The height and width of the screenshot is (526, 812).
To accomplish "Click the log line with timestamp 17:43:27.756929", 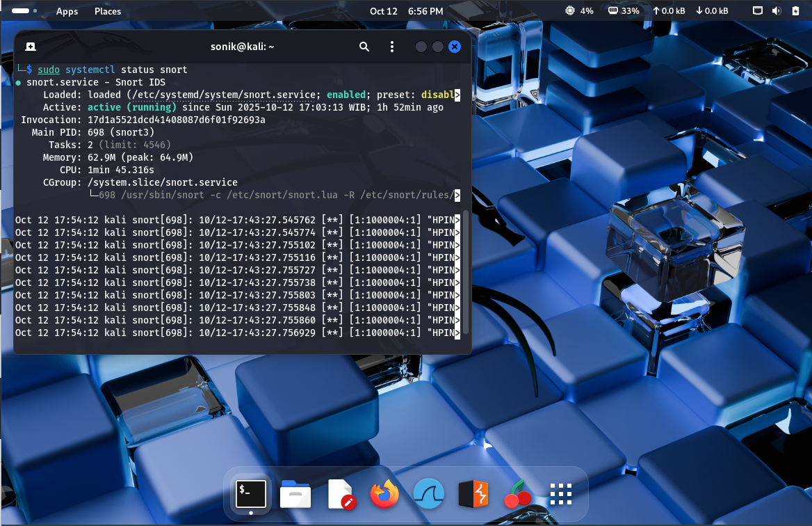I will coord(237,333).
